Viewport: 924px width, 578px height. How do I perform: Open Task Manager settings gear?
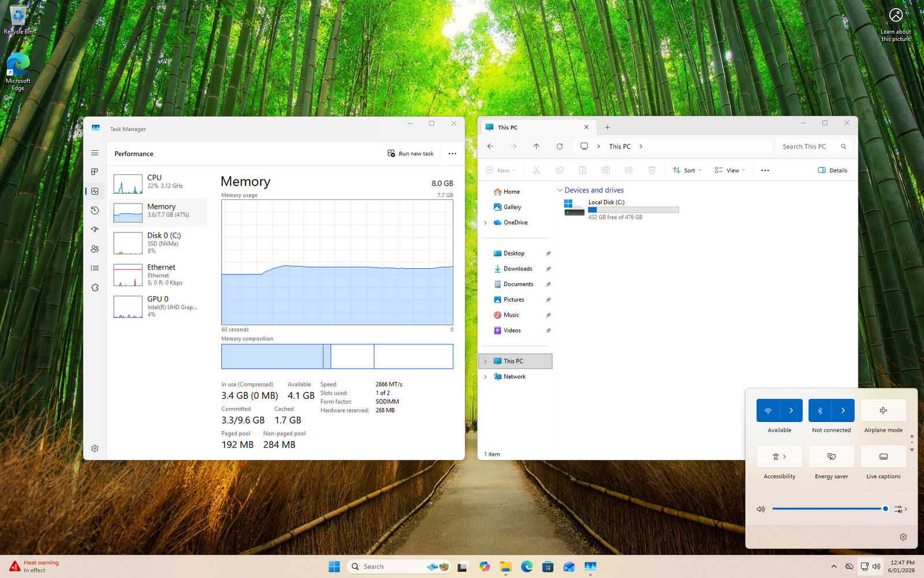coord(95,449)
